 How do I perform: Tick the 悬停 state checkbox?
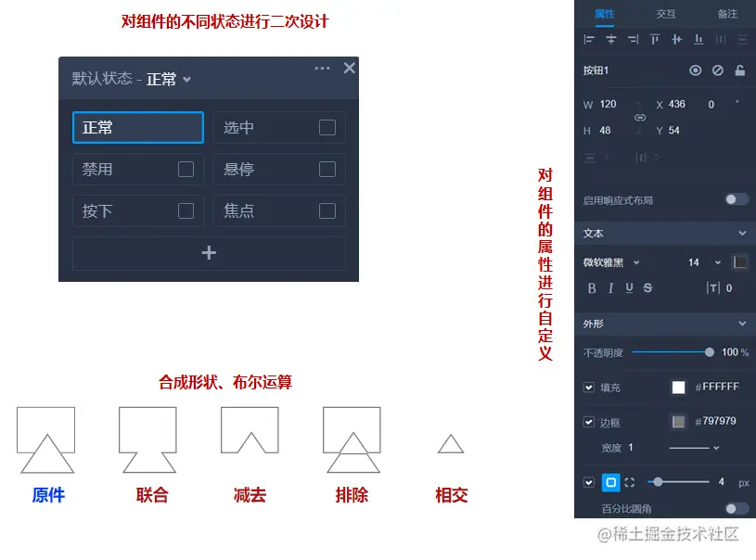coord(327,169)
